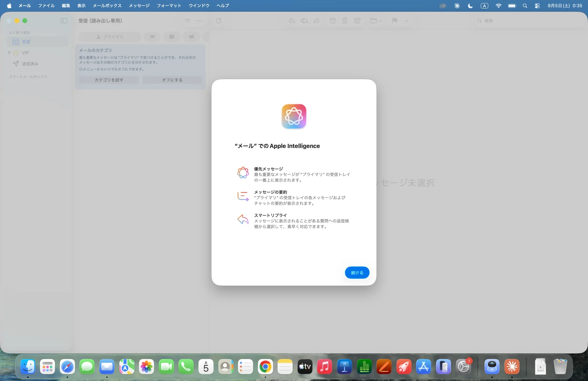Open Apple TV from the Dock
Viewport: 588px width, 381px height.
[305, 367]
